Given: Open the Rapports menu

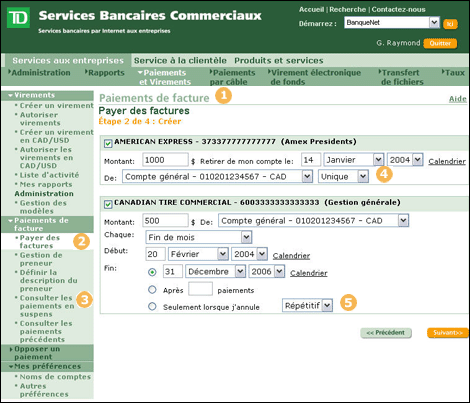Looking at the screenshot, I should 105,73.
